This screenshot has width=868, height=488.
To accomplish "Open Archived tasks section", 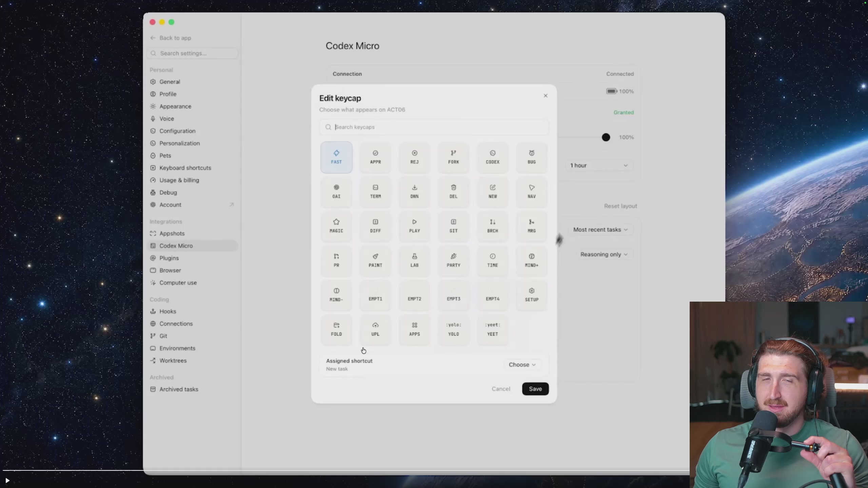I will (193, 389).
